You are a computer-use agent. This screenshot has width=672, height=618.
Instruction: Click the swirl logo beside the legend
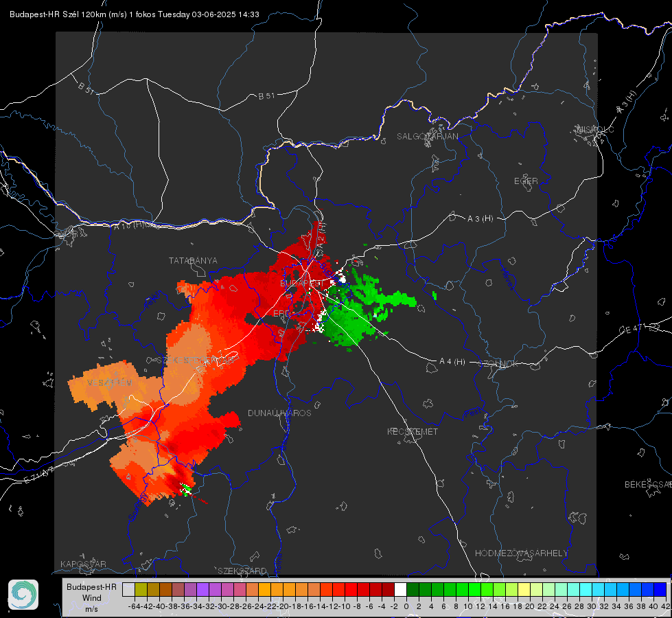23,595
